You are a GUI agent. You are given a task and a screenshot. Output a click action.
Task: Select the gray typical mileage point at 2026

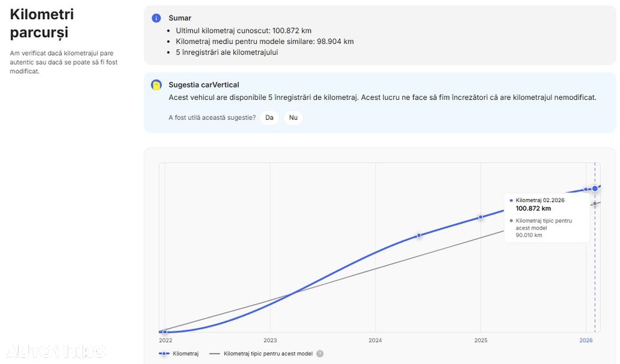(x=595, y=203)
